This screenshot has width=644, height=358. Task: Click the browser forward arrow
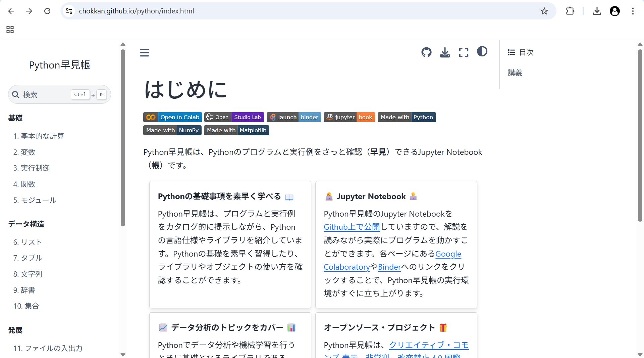[29, 11]
